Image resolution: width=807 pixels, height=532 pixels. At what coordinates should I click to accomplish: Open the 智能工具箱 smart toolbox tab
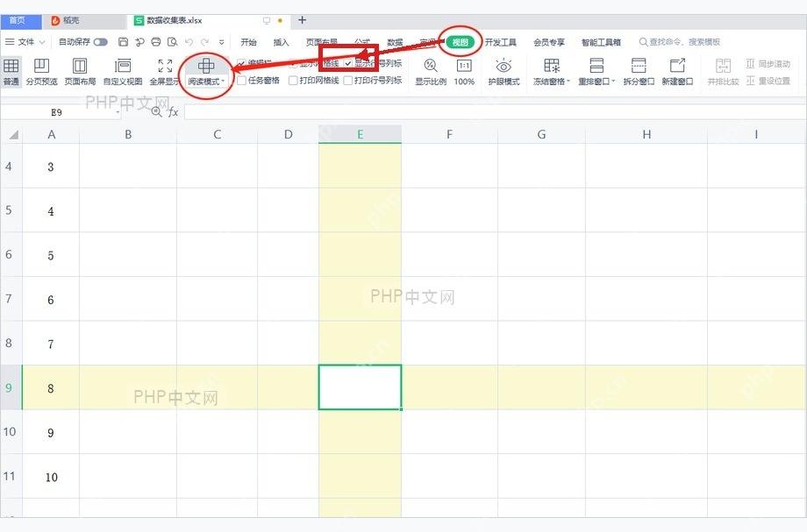tap(601, 42)
